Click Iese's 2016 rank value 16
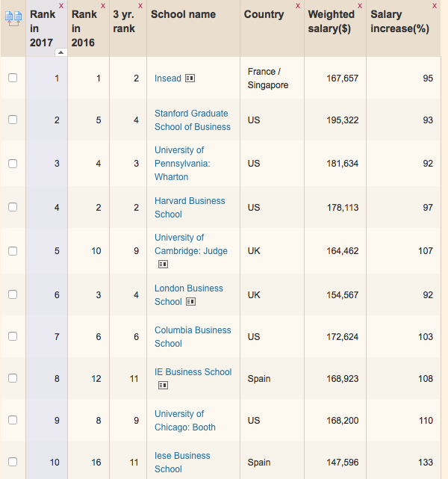The width and height of the screenshot is (448, 479). click(96, 463)
